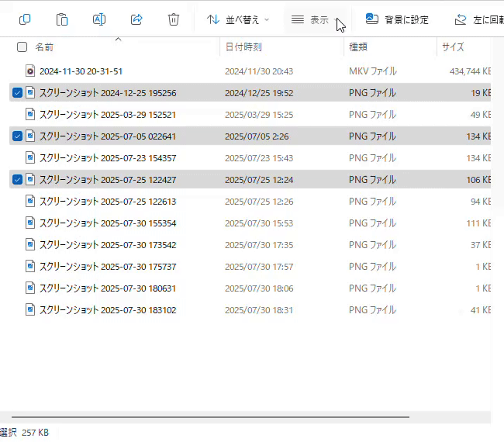Select file name スクリーンショット 2025-03-29 152521
The height and width of the screenshot is (442, 504).
click(108, 115)
